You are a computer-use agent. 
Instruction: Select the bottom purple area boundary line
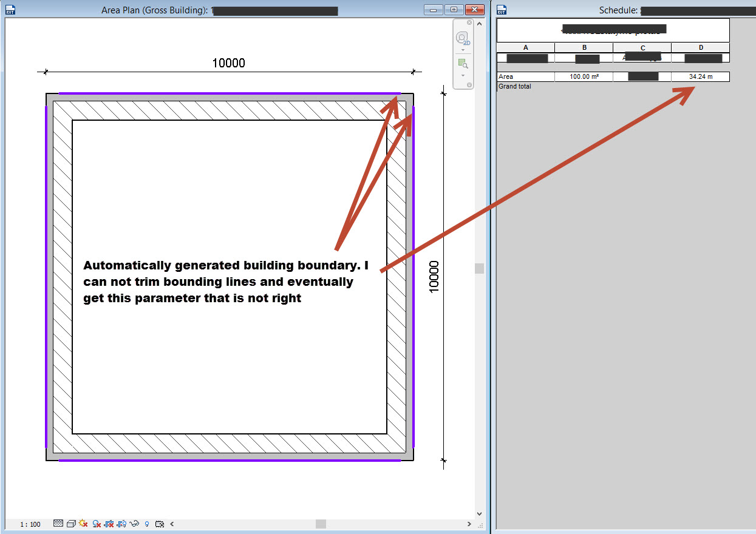pyautogui.click(x=230, y=460)
